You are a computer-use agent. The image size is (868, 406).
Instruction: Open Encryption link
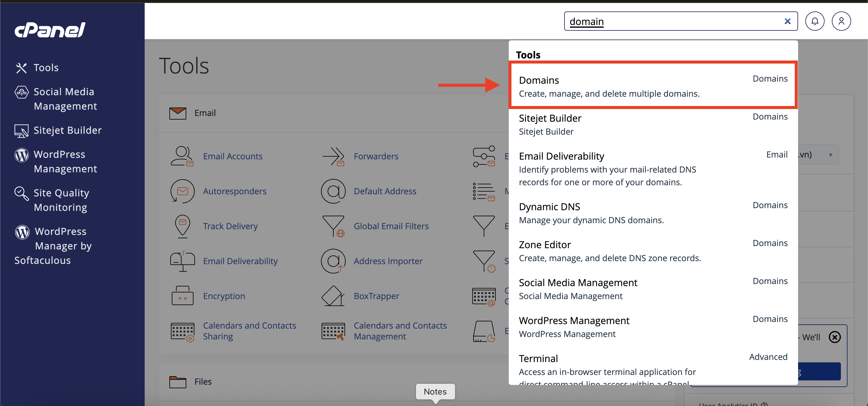(224, 296)
